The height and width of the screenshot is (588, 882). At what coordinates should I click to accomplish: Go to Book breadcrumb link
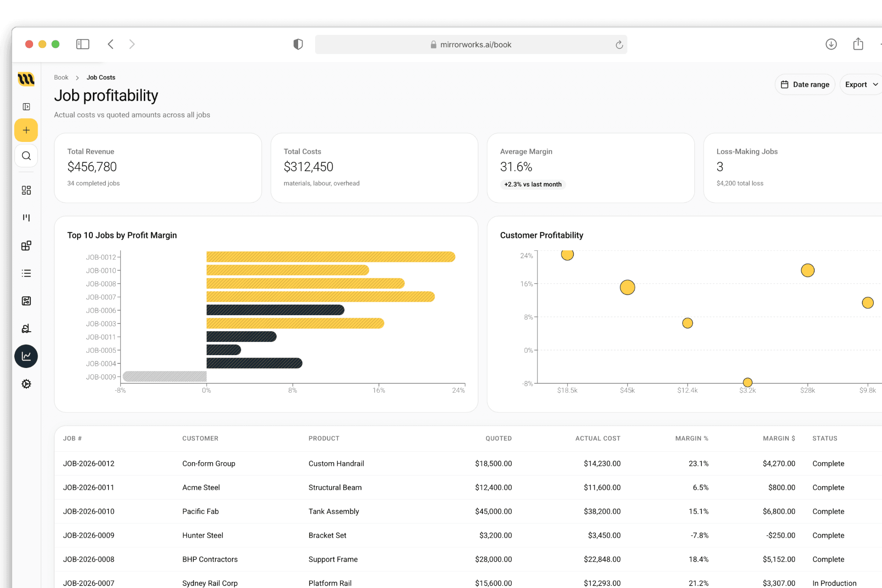point(61,77)
